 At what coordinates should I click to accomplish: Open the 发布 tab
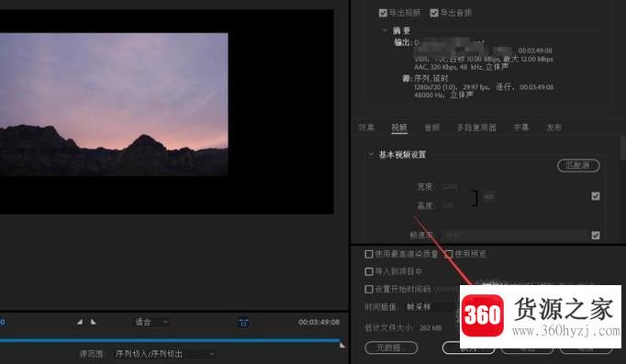point(554,127)
